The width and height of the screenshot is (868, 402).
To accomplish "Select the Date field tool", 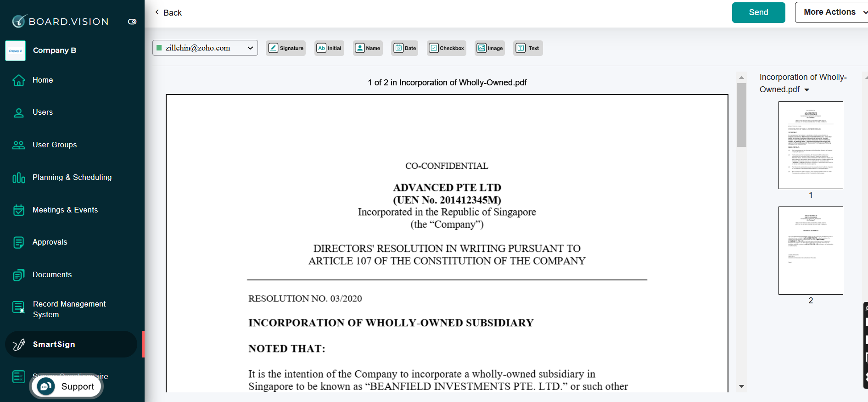I will pos(405,48).
